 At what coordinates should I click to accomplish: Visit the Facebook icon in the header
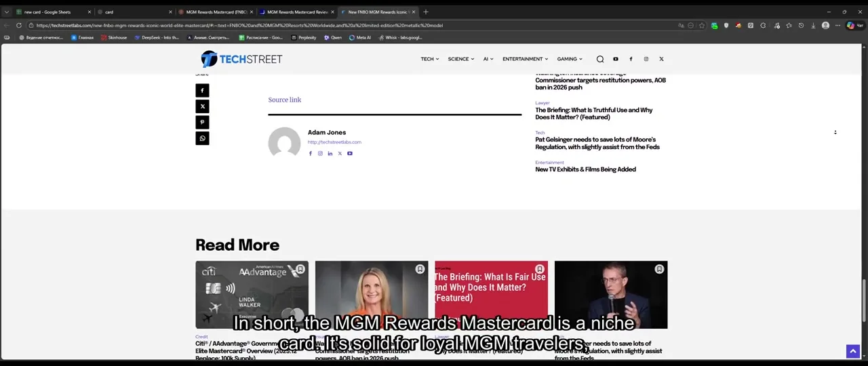[631, 59]
